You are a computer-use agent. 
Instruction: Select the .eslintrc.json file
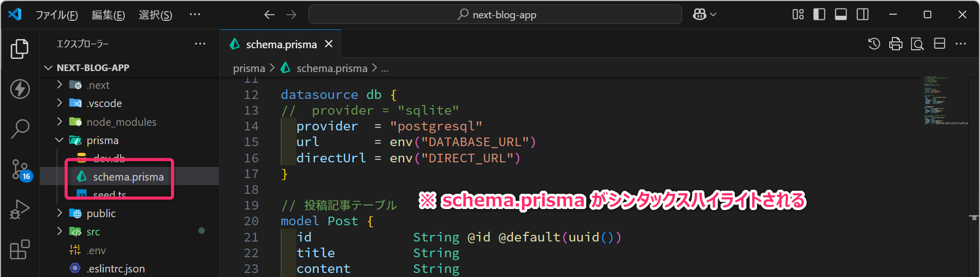[115, 269]
